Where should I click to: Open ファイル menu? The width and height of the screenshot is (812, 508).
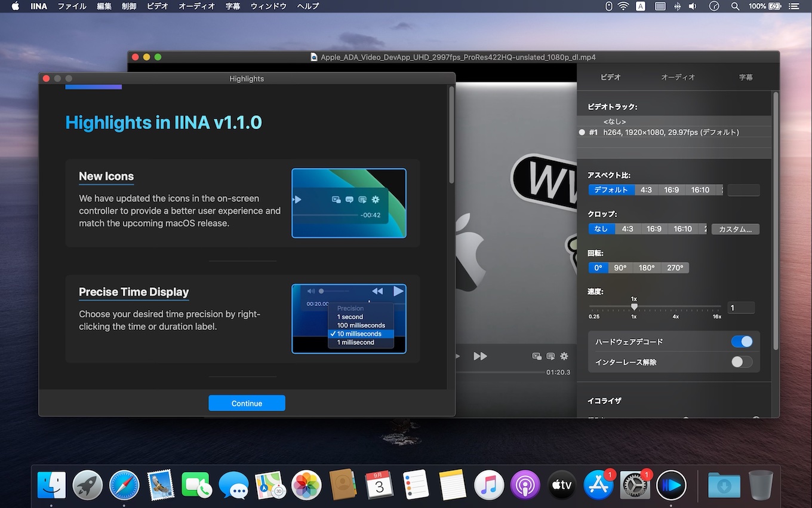tap(72, 6)
